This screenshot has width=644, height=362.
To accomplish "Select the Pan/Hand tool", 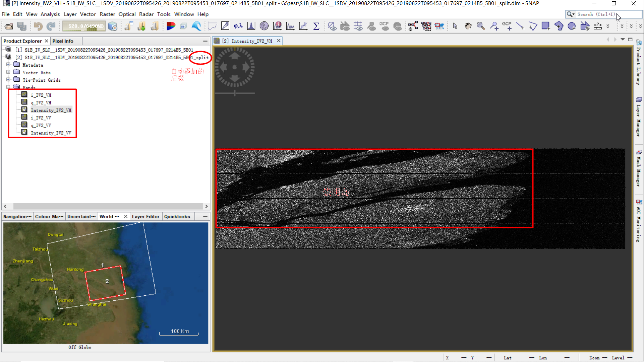I will 468,26.
